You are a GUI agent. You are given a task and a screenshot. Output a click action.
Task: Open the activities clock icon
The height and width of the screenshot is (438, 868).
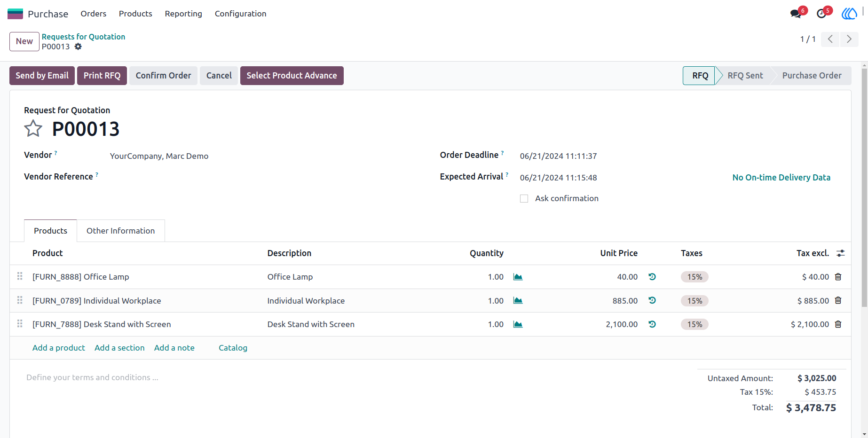point(821,14)
